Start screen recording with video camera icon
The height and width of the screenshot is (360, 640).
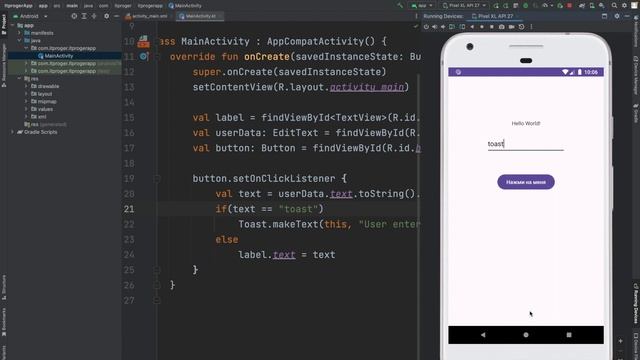(x=511, y=27)
